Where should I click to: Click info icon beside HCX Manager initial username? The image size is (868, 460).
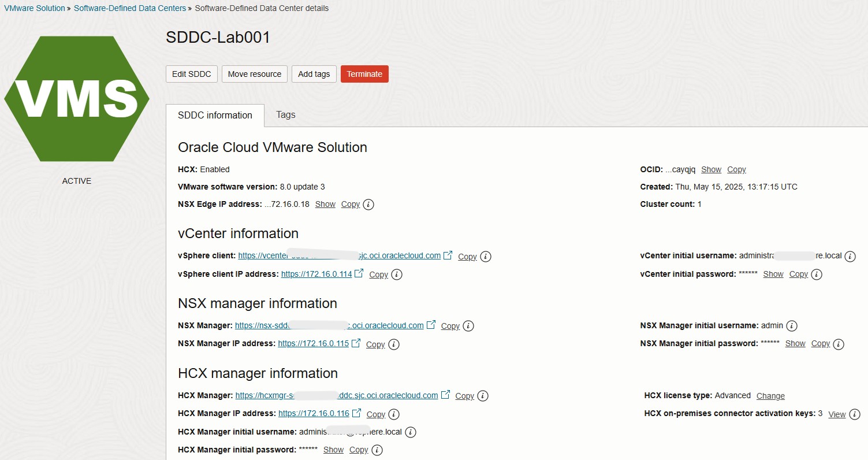click(411, 432)
